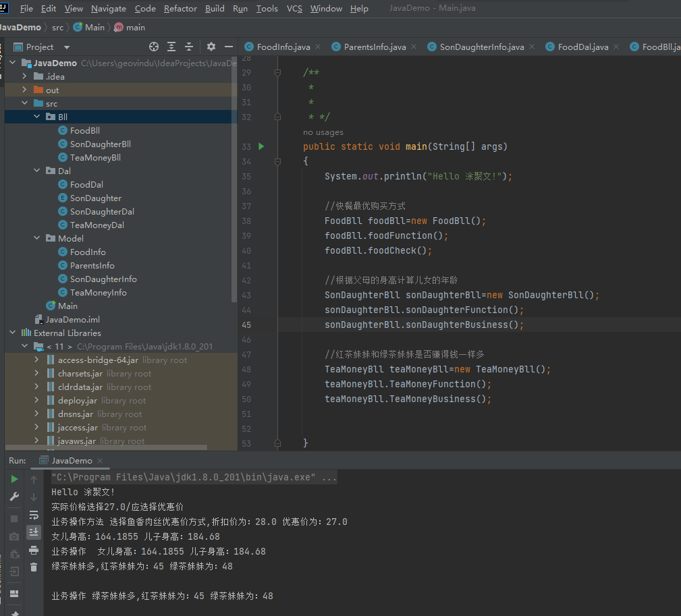Click the wrench icon in Run panel
Viewport: 681px width, 616px height.
pos(14,497)
